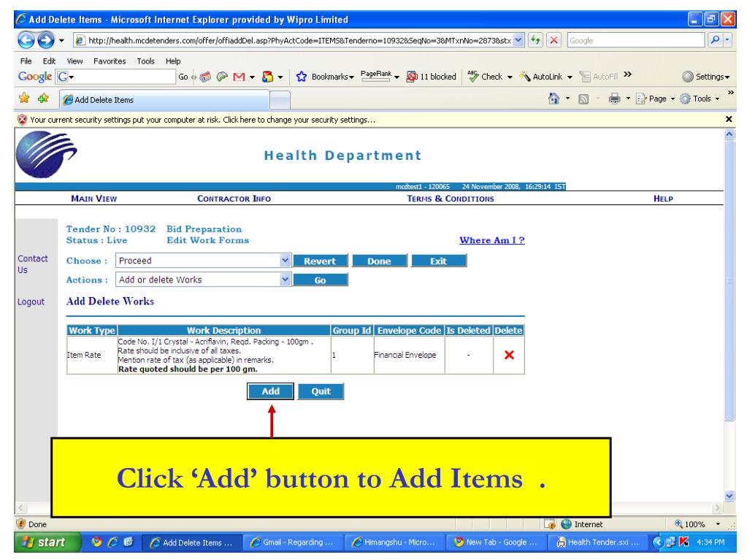The image size is (747, 560).
Task: Switch to Gmail - Regarding taskbar window
Action: coord(294,542)
